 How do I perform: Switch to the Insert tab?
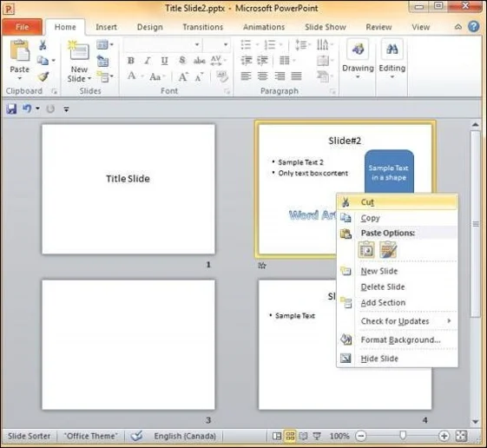106,27
